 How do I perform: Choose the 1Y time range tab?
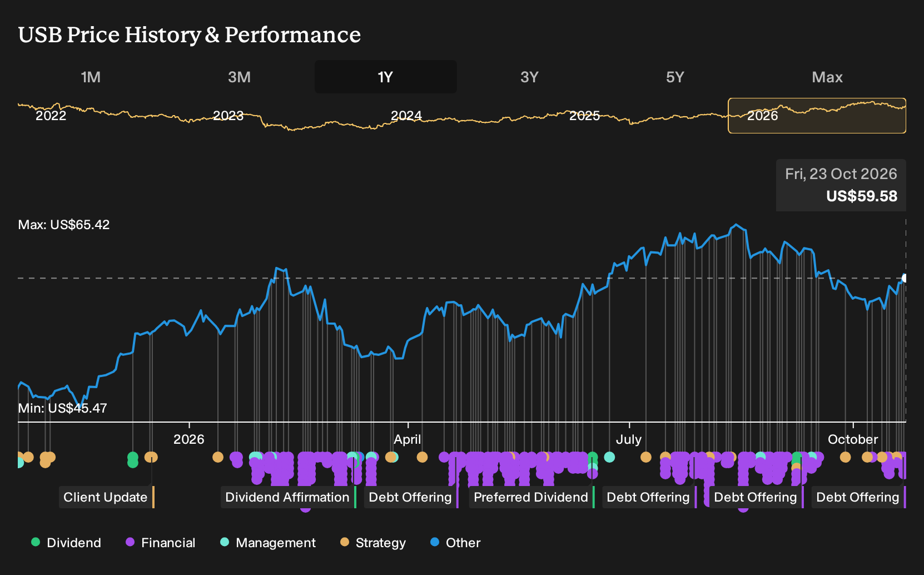(385, 77)
